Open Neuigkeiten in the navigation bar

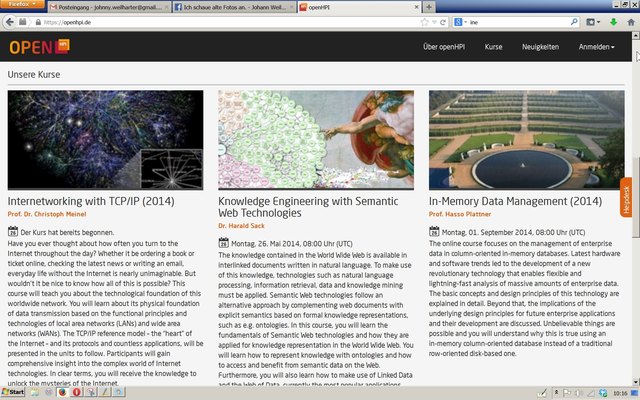point(540,47)
